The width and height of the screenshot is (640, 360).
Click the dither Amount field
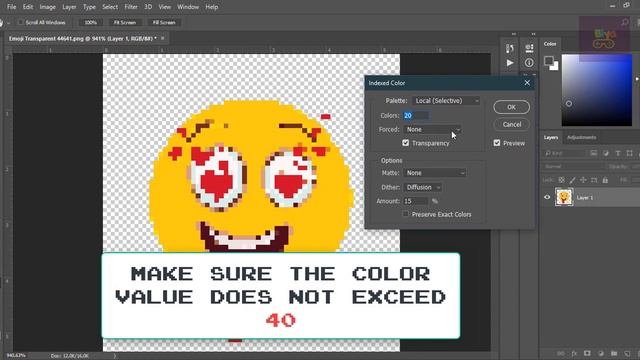click(x=416, y=201)
